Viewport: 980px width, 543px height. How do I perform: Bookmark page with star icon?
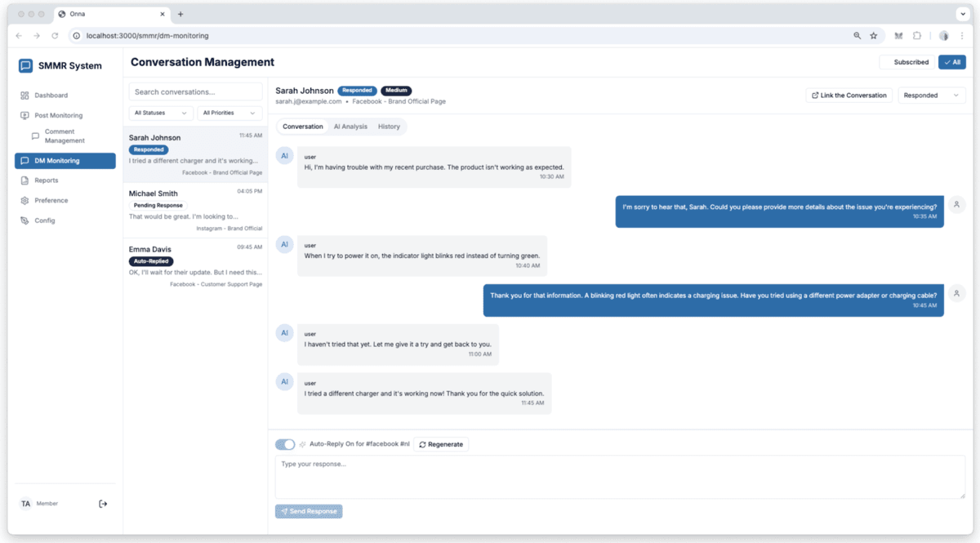873,36
